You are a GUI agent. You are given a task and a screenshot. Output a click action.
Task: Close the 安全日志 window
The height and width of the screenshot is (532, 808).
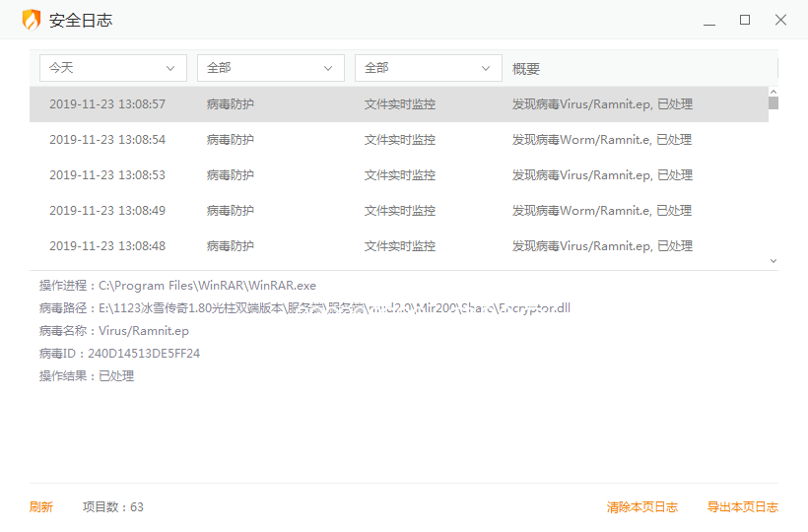(x=780, y=20)
